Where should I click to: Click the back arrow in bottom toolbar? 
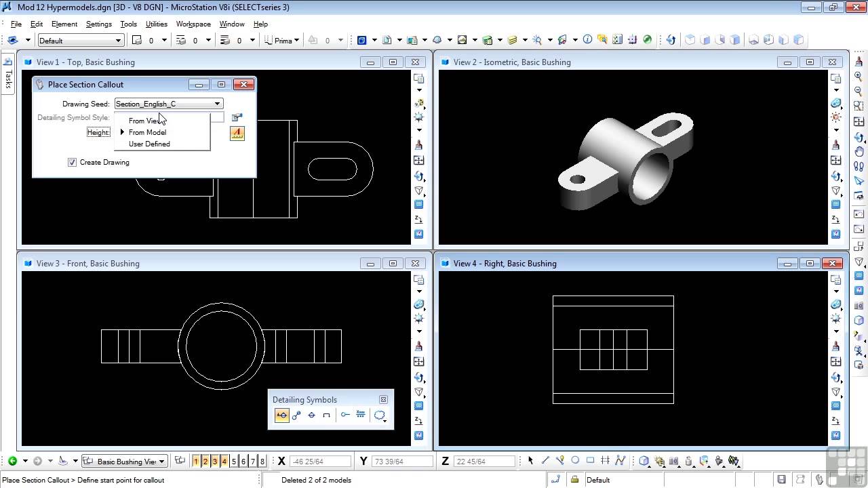(x=12, y=461)
